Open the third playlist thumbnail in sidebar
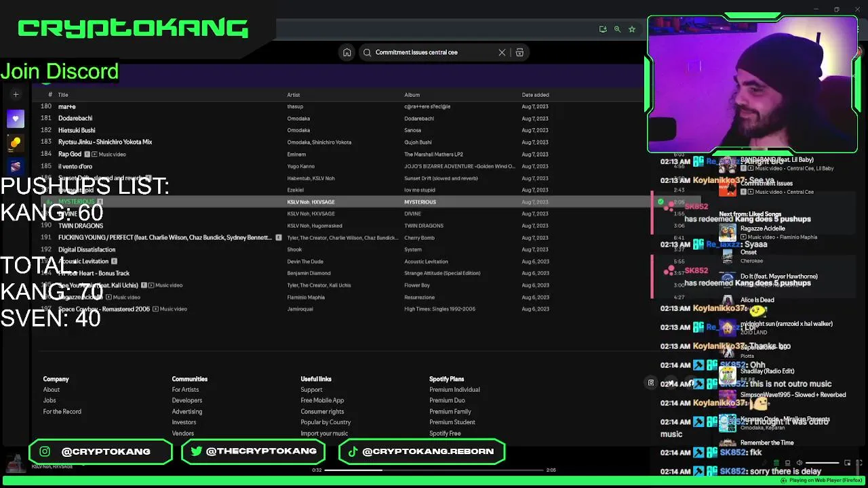868x488 pixels. tap(16, 166)
